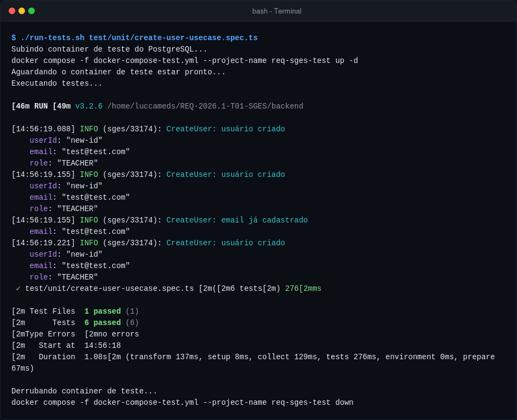This screenshot has height=420, width=517.
Task: Click the 'Derrubando container de teste' line
Action: [84, 391]
